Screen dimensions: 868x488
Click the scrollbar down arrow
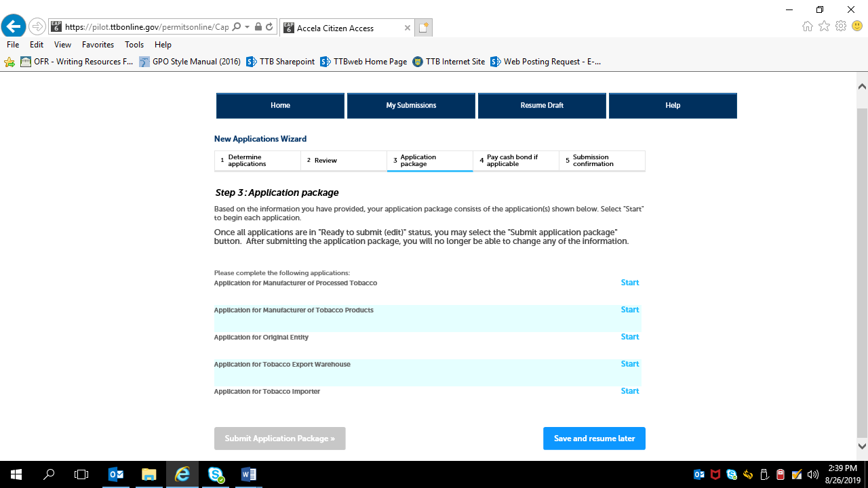point(862,446)
